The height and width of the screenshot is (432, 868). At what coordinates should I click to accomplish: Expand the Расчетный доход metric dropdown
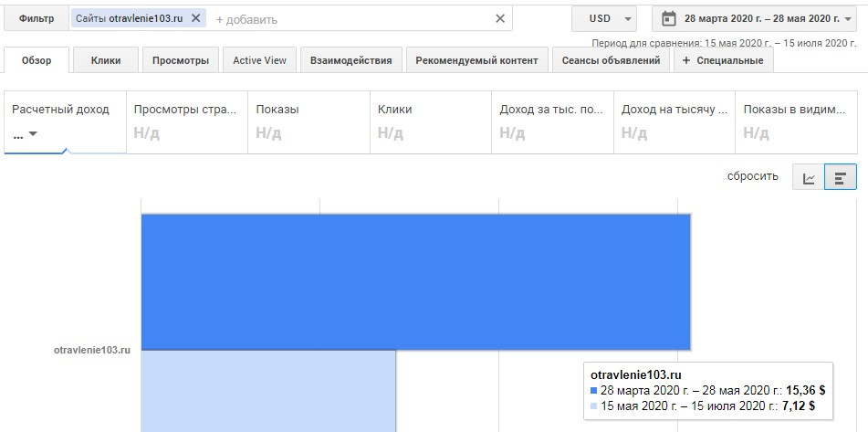(33, 134)
